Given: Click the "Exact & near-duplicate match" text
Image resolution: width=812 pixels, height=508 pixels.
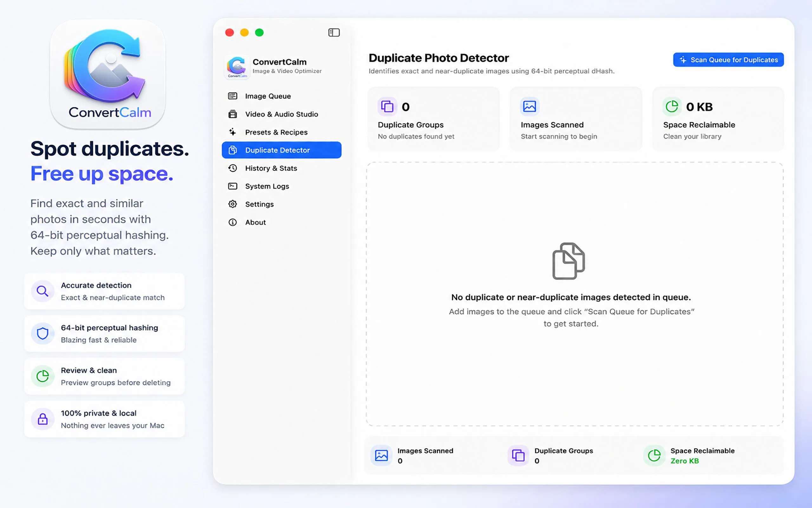Looking at the screenshot, I should coord(113,298).
